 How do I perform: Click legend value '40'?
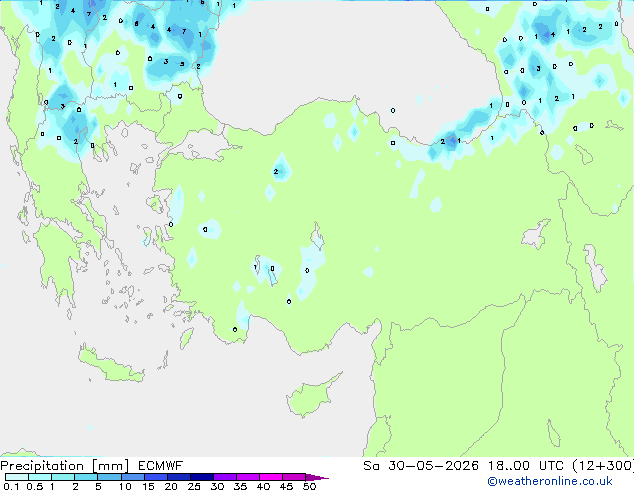tap(263, 486)
